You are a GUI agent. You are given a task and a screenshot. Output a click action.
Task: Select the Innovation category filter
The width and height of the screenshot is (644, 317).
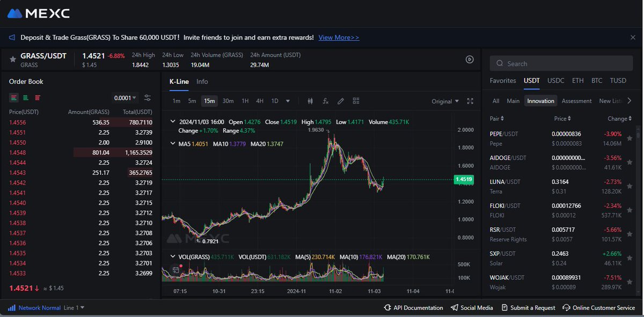coord(540,101)
